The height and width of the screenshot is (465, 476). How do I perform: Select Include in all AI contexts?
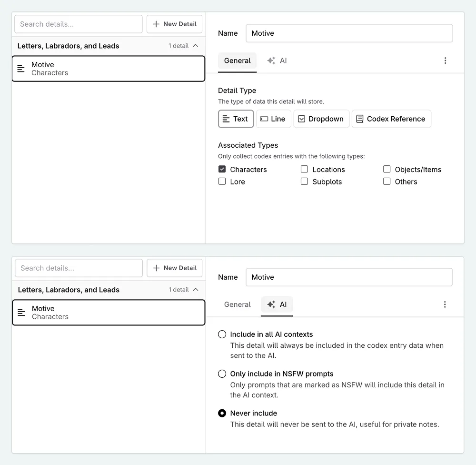coord(222,334)
